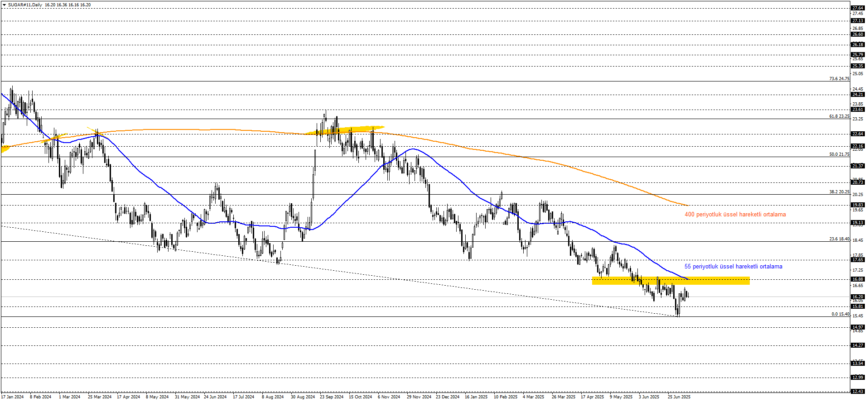Click the 4 Mar 2025 date label
The image size is (868, 402).
534,397
